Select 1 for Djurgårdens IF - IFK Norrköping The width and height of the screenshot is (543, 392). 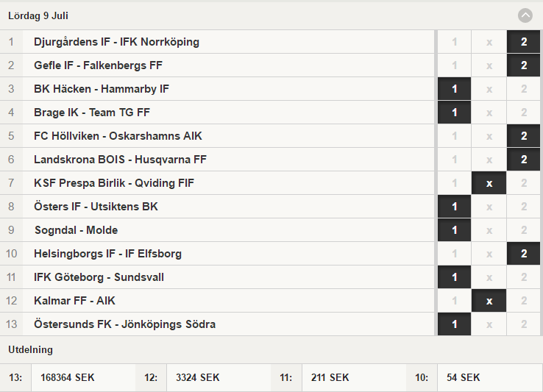coord(455,42)
